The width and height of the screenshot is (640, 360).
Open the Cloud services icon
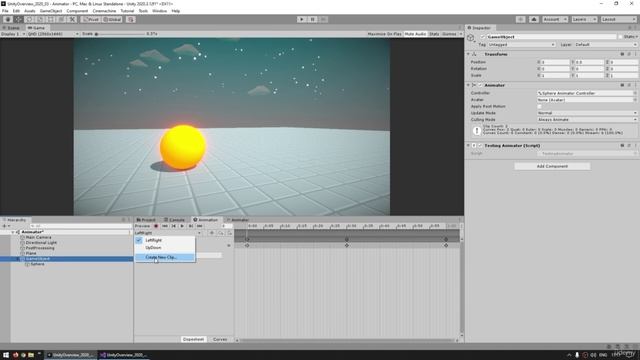[x=533, y=19]
